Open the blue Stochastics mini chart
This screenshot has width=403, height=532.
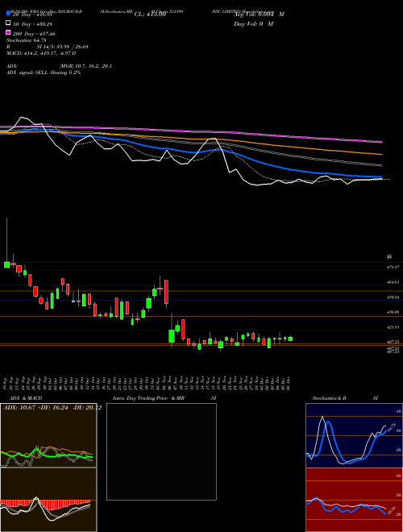(x=354, y=435)
